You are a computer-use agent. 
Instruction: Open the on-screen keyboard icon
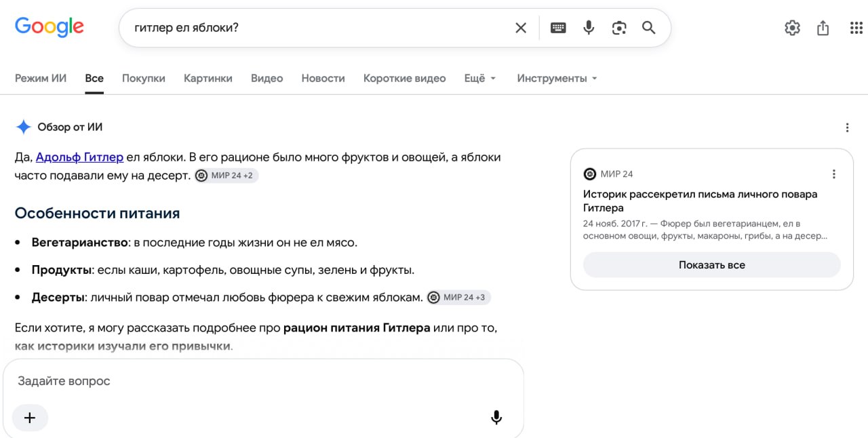tap(558, 28)
